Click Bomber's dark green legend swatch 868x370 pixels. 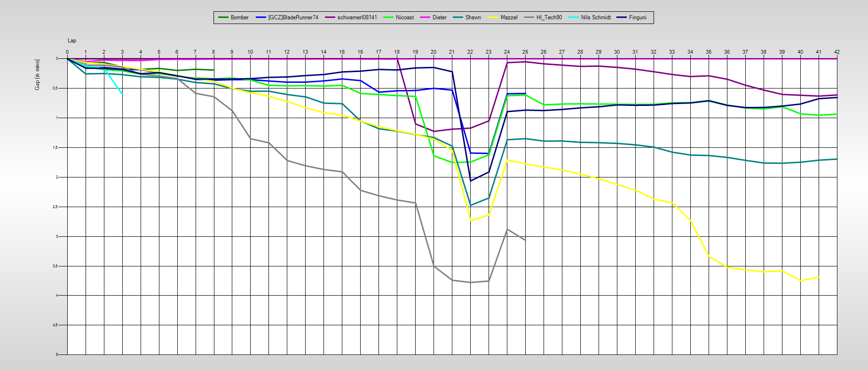tap(223, 17)
